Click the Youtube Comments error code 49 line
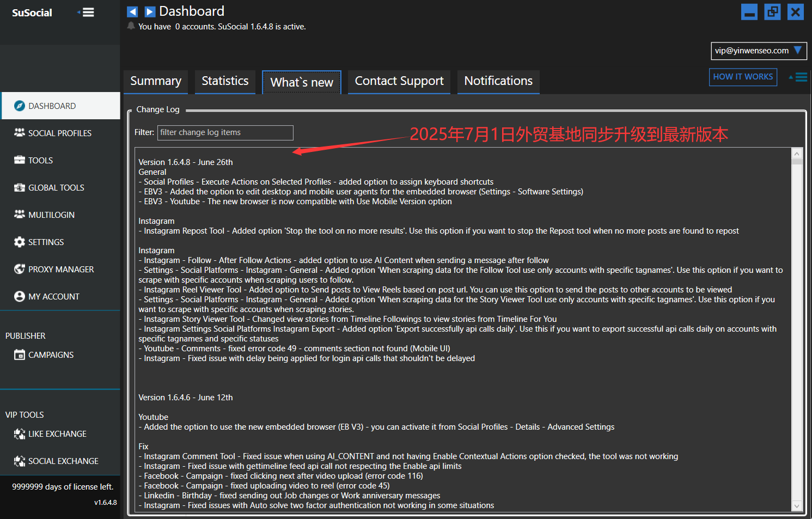 [x=295, y=349]
